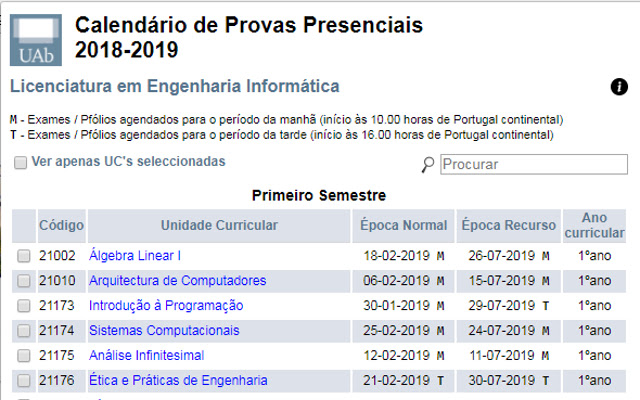
Task: Mark the Análise Infinitesimal row checkbox
Action: pyautogui.click(x=24, y=356)
